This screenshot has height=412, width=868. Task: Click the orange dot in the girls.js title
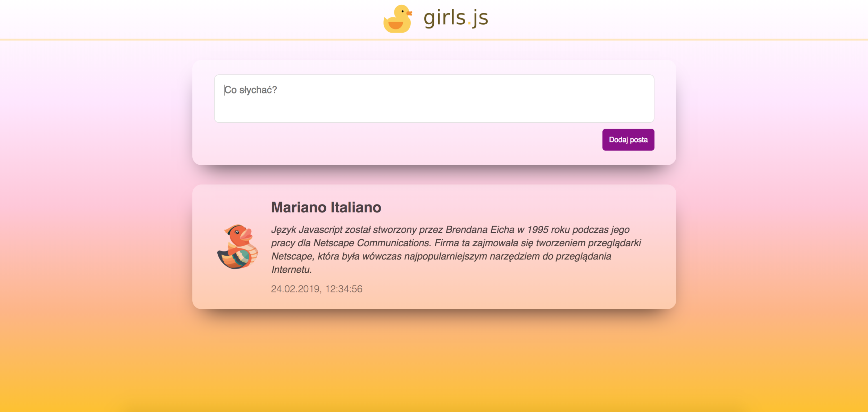pos(469,23)
